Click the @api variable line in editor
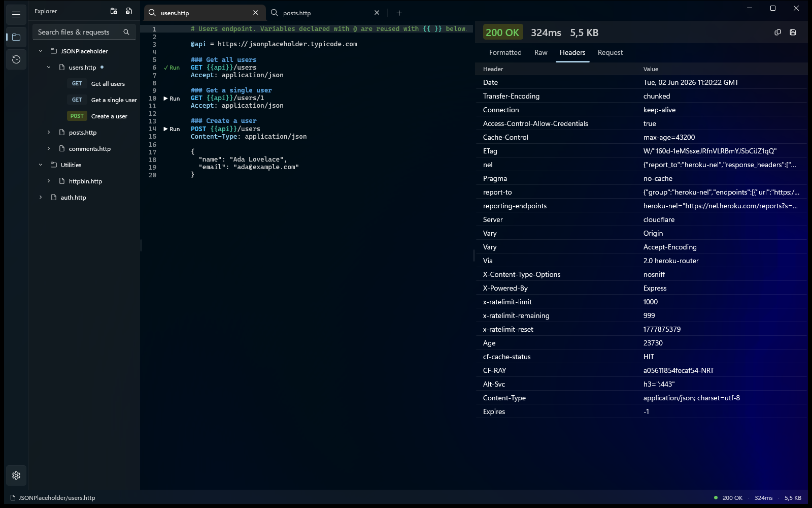Image resolution: width=812 pixels, height=508 pixels. [274, 44]
